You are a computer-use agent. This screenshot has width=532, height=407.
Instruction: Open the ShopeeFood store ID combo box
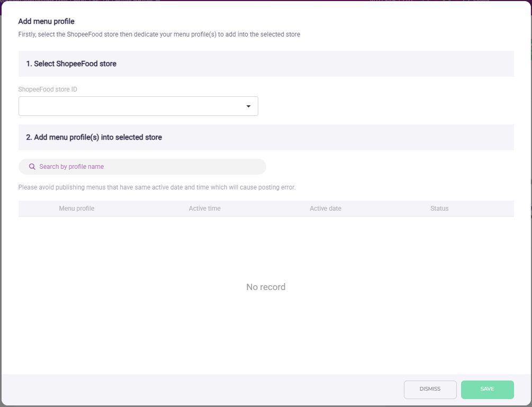point(132,106)
